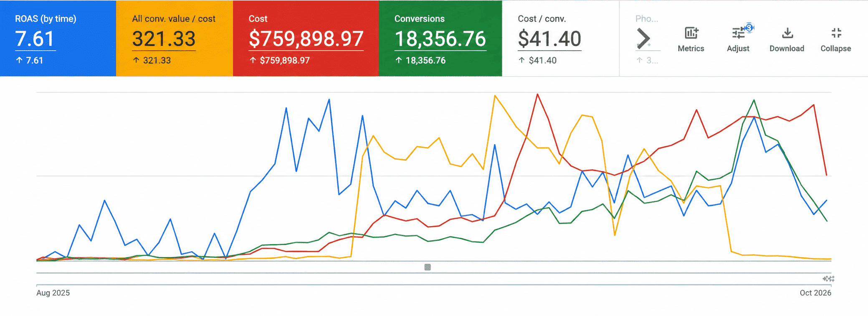The height and width of the screenshot is (316, 868).
Task: Click the $759,898.97 cost value
Action: tap(306, 39)
